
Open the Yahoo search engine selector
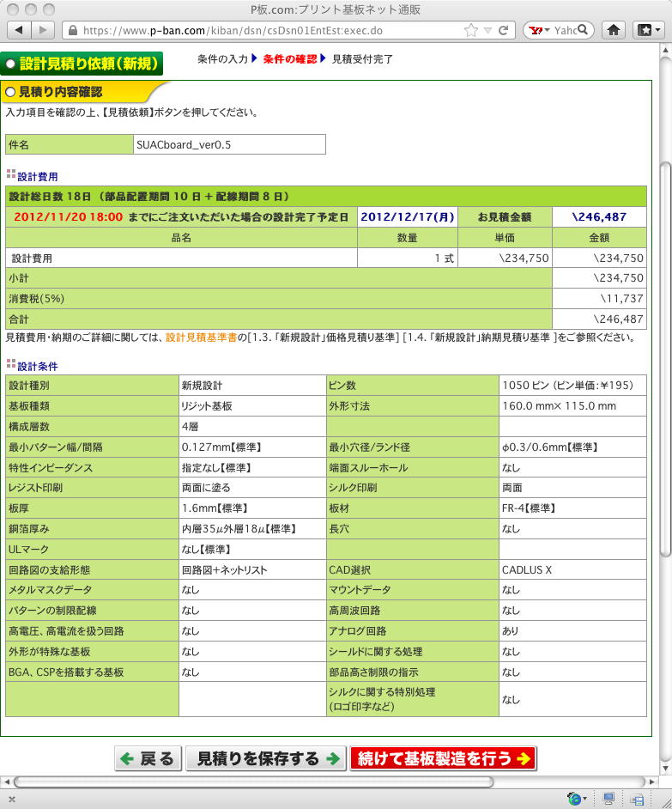(540, 30)
